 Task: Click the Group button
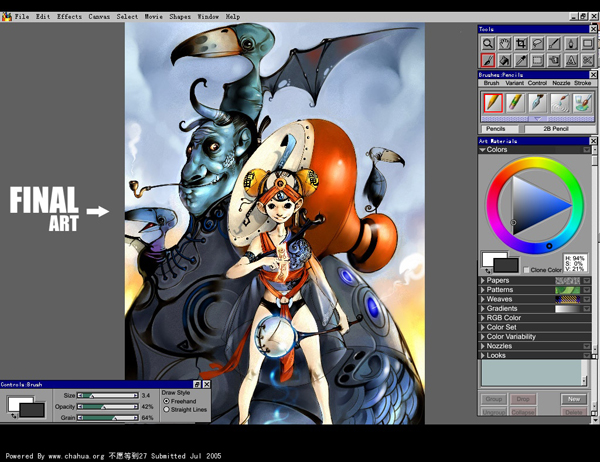(494, 399)
